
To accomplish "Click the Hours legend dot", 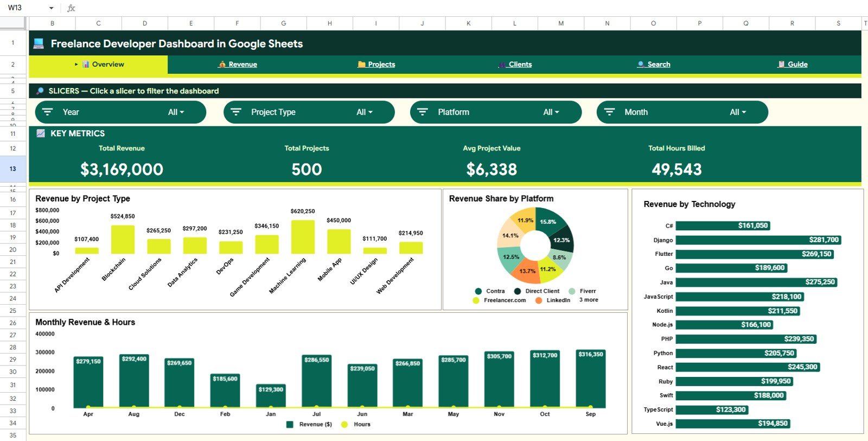I will pyautogui.click(x=344, y=425).
